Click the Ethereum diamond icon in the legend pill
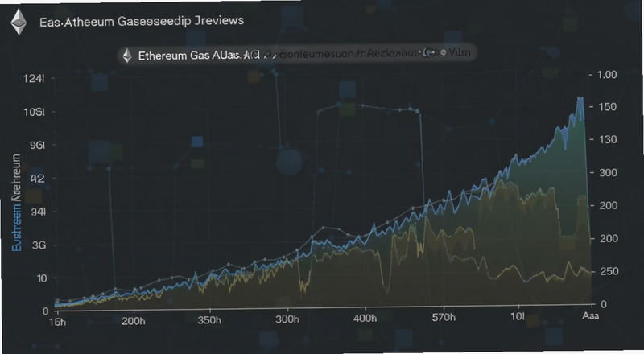Viewport: 644px width, 354px height. [127, 56]
